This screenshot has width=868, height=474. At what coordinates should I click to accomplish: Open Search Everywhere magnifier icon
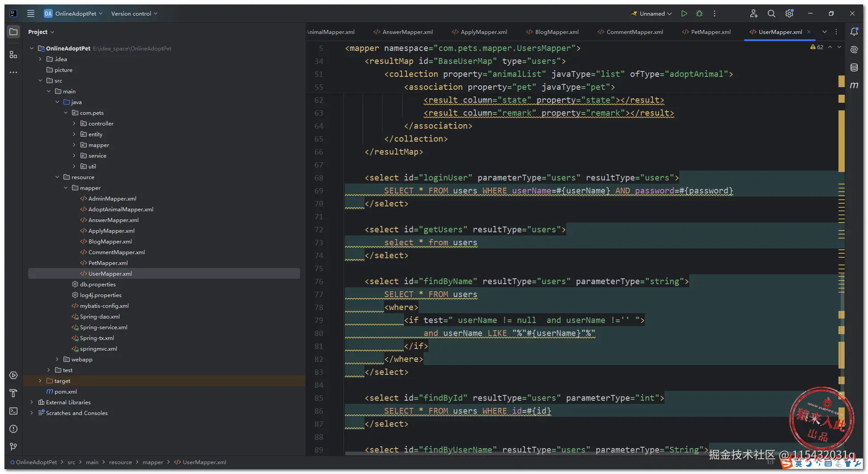pyautogui.click(x=771, y=14)
